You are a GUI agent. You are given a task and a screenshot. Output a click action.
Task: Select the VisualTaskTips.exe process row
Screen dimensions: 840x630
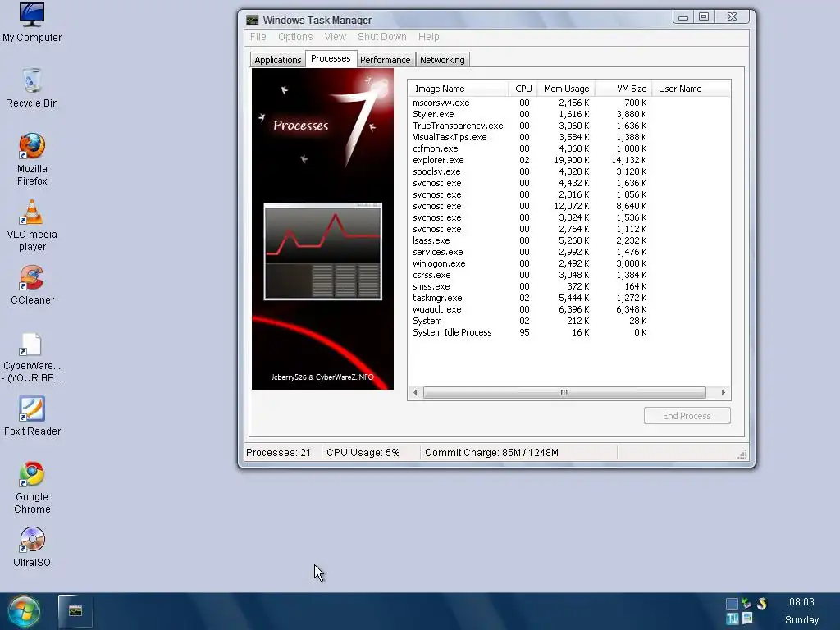pyautogui.click(x=569, y=137)
